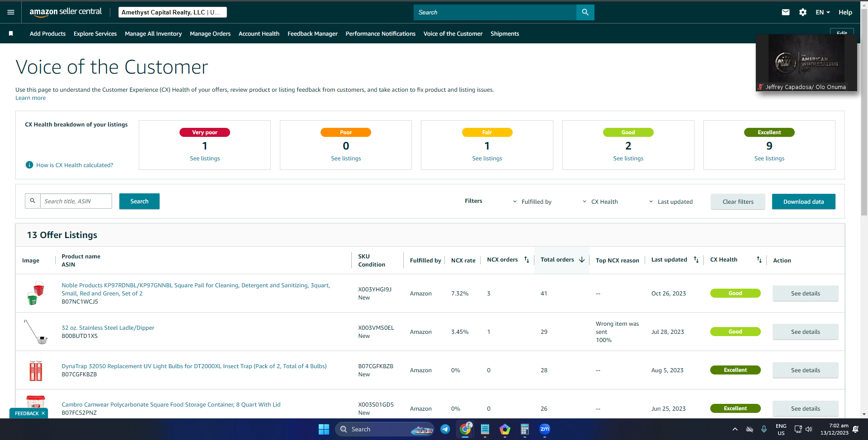
Task: Open the Amethyst Capital Realty account selector
Action: tap(173, 12)
